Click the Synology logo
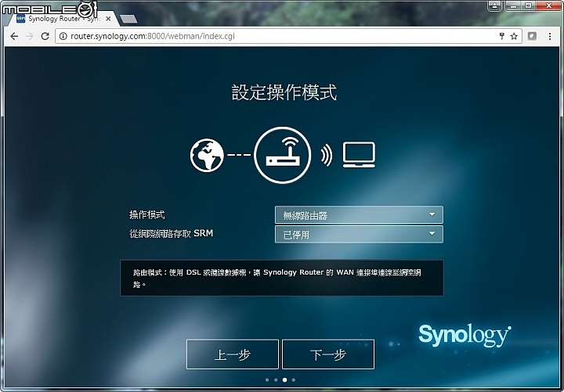Viewport: 564px width, 392px height. [x=465, y=335]
